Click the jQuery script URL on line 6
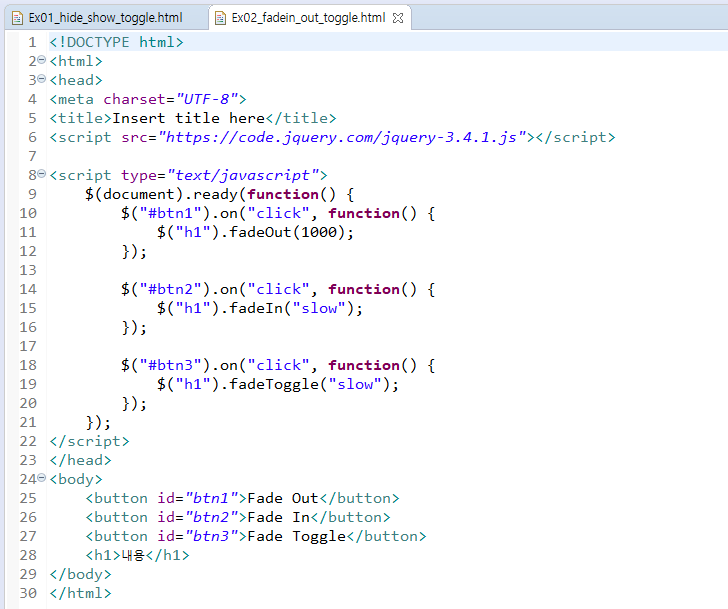Viewport: 728px width, 609px height. 342,137
